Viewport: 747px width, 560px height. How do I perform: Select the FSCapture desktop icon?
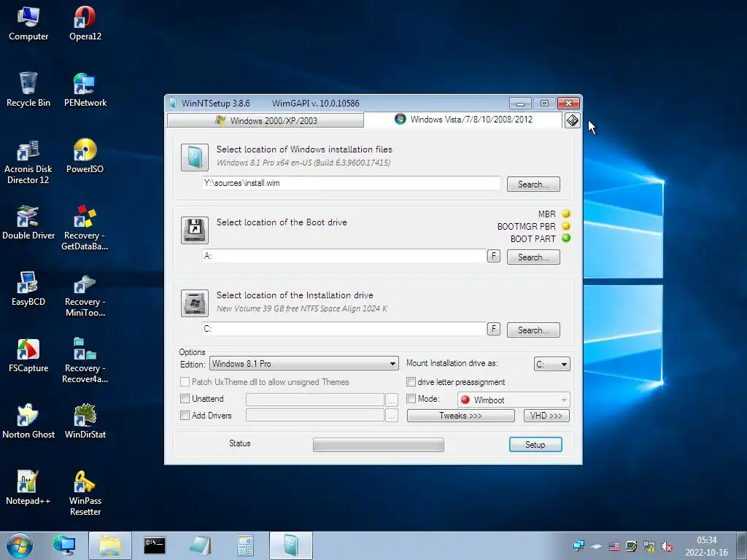[28, 355]
